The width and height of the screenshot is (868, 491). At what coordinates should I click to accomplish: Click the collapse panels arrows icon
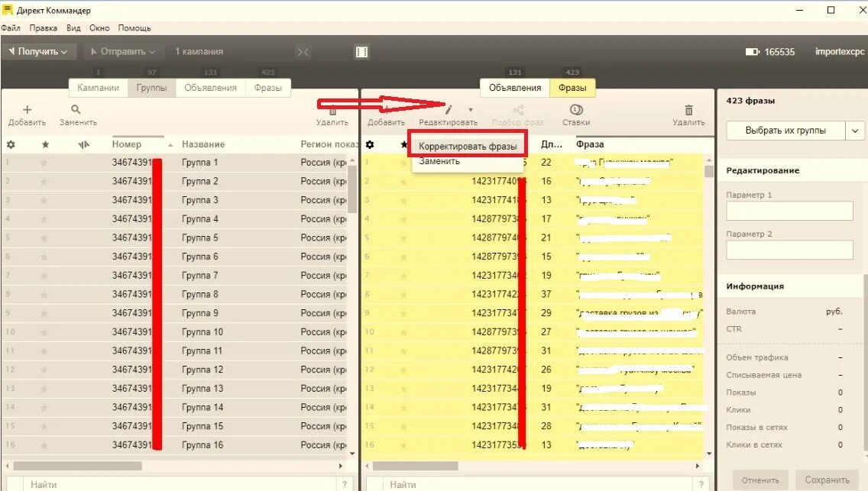pyautogui.click(x=303, y=52)
